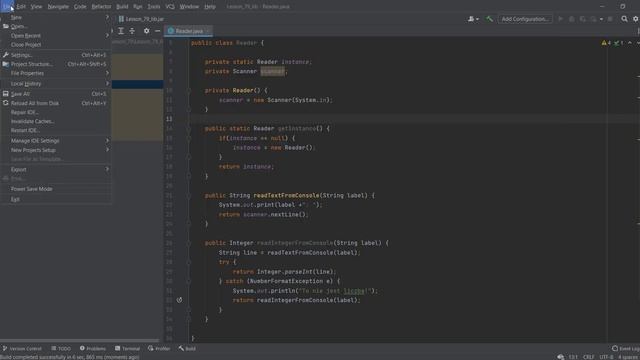Click collapse all icon in project toolbar

tap(132, 31)
